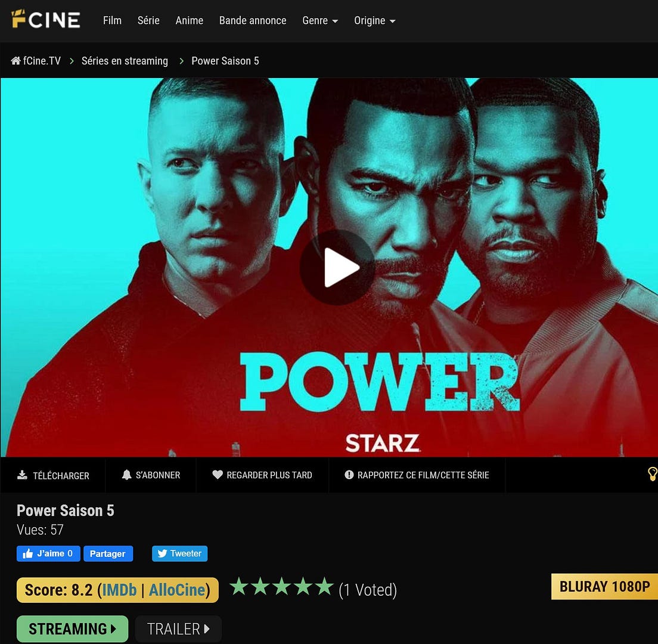
Task: Follow the IMDb score link
Action: [x=119, y=590]
